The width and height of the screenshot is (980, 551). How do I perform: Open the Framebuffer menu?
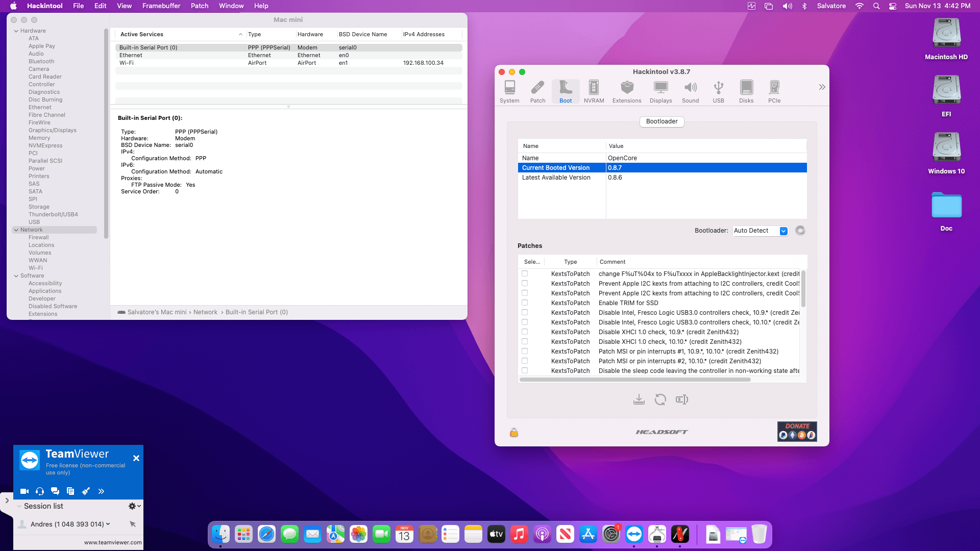[x=161, y=6]
